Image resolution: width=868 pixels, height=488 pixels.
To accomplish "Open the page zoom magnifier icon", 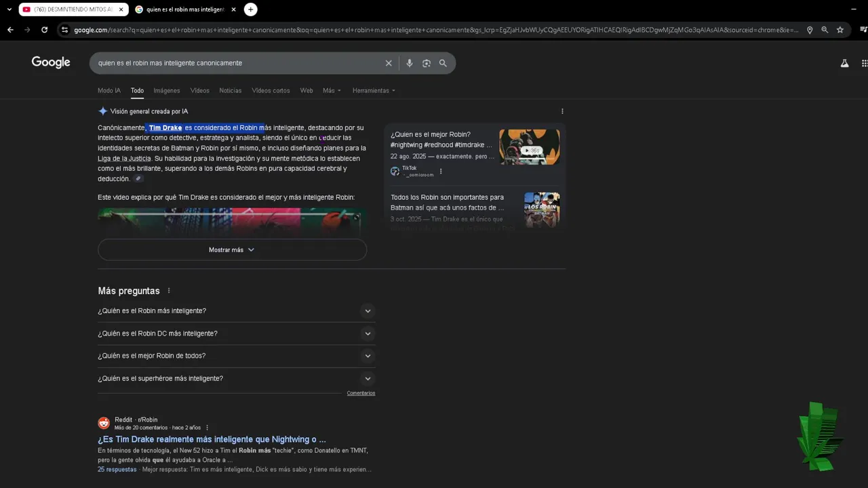I will coord(825,30).
